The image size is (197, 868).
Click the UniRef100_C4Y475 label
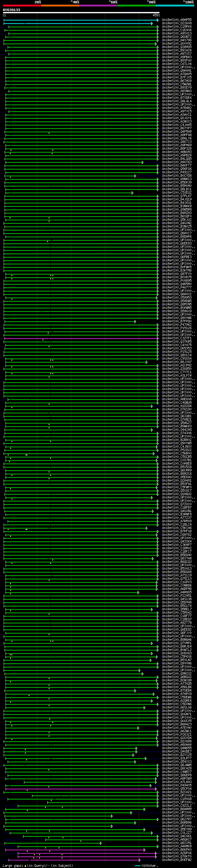click(176, 345)
